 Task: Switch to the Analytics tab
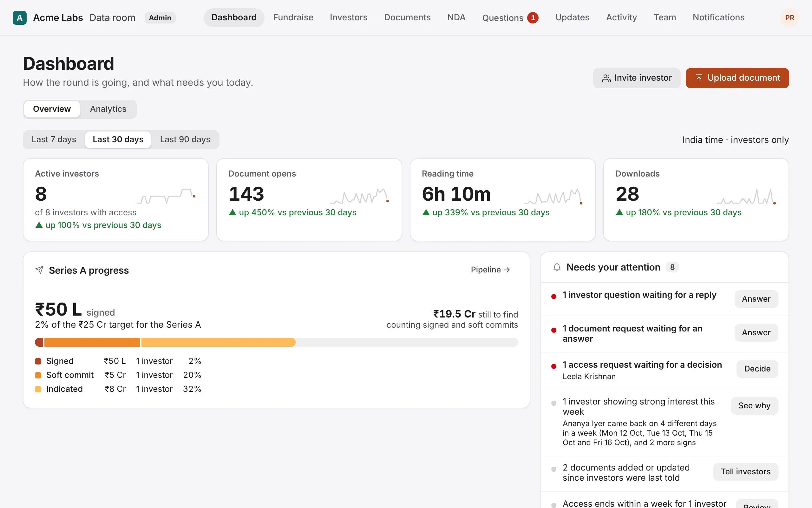pyautogui.click(x=108, y=109)
